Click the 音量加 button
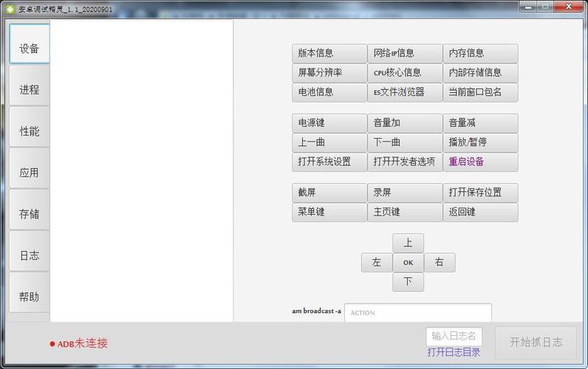This screenshot has height=369, width=588. click(405, 123)
